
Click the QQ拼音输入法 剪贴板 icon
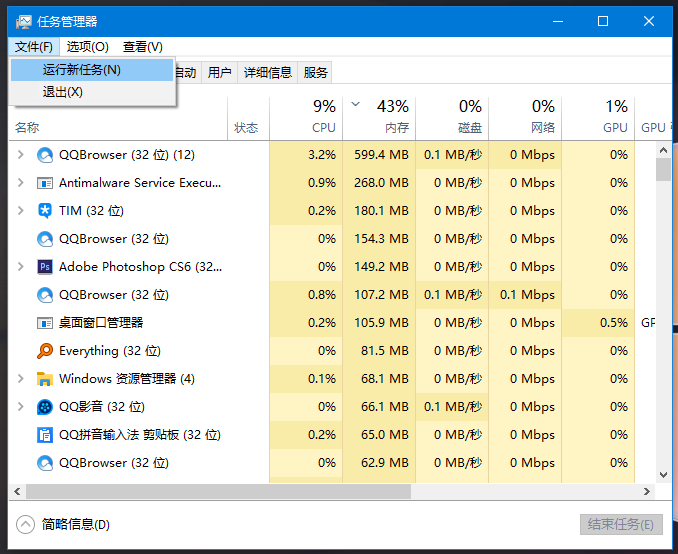pos(45,435)
